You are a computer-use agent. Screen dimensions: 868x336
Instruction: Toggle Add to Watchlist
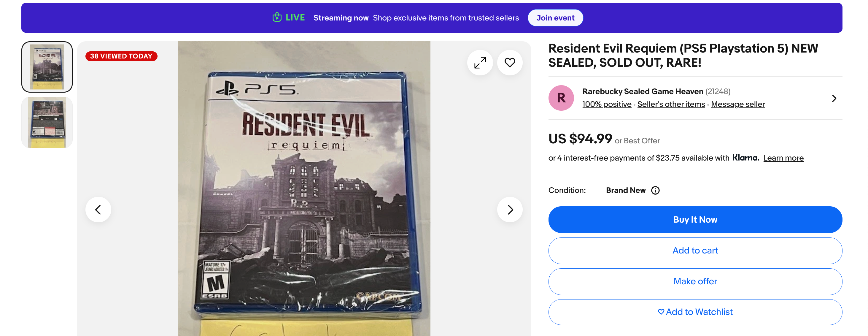695,312
